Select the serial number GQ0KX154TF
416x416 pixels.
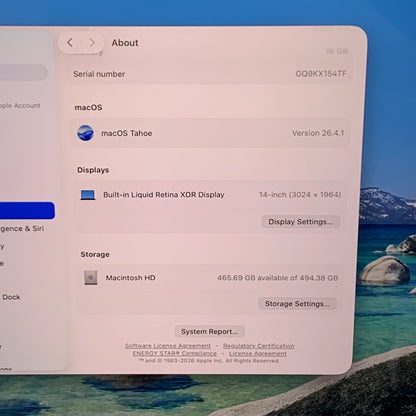321,74
